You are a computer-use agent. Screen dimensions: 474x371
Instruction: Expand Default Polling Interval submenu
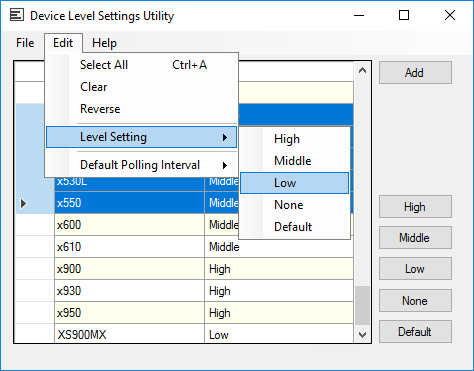pos(141,165)
